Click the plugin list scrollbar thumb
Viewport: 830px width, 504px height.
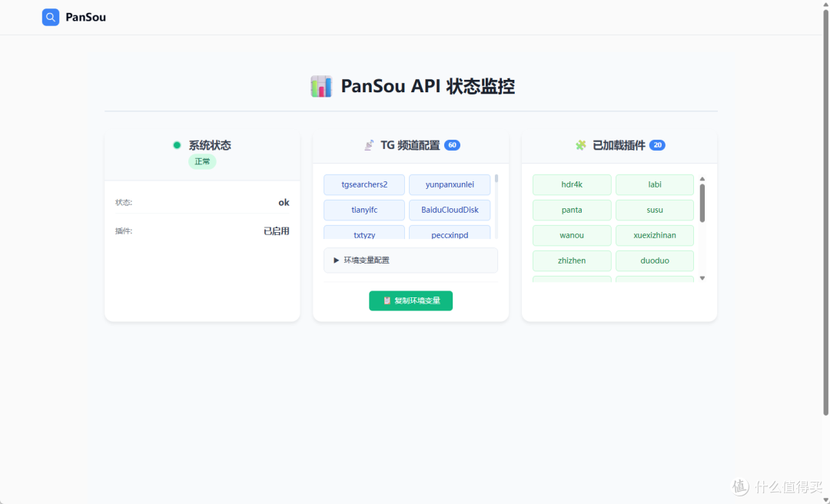[702, 204]
